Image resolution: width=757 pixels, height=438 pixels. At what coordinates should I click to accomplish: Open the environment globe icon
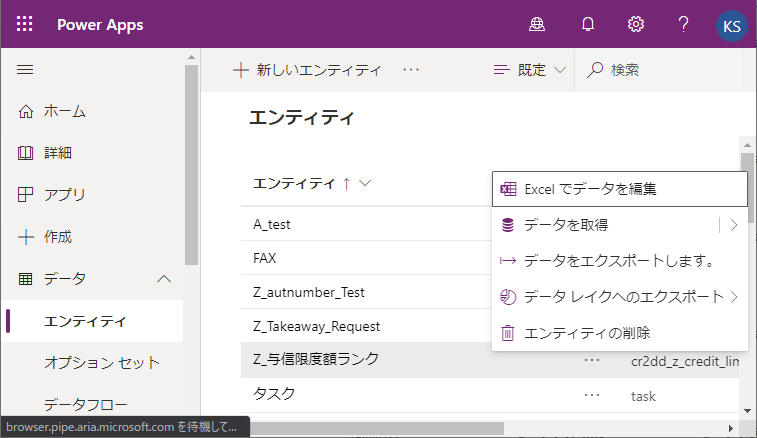coord(536,24)
